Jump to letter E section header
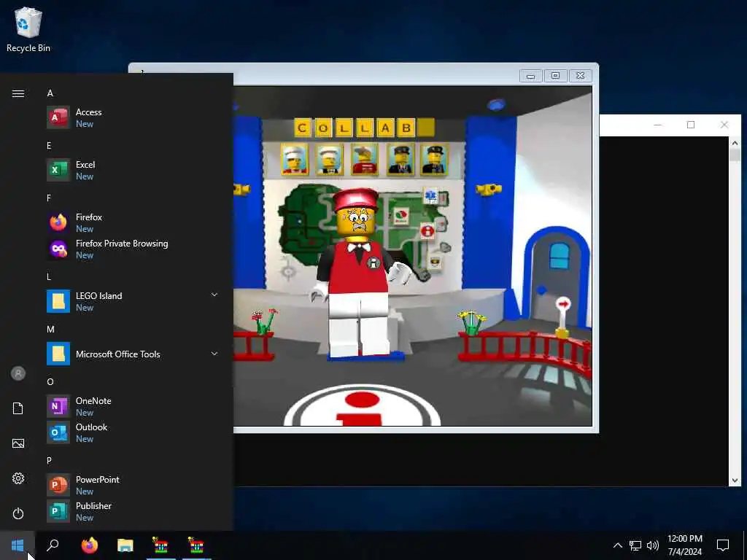 click(49, 146)
